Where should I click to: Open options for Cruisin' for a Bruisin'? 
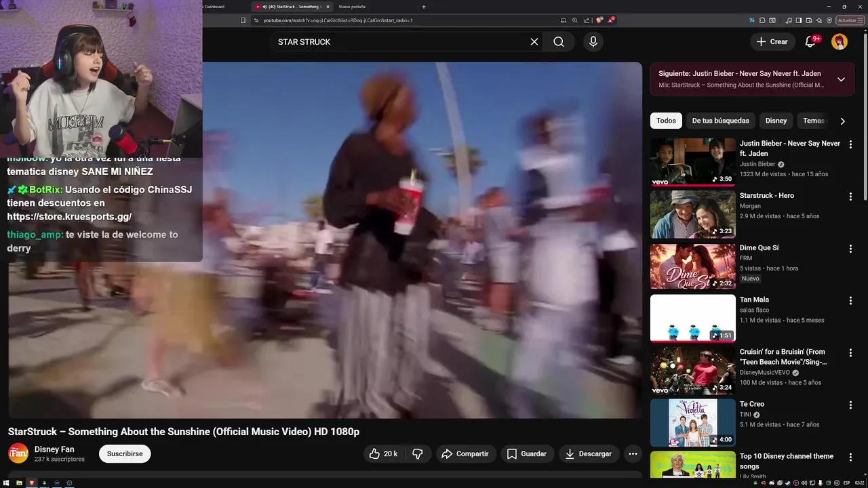[x=850, y=353]
